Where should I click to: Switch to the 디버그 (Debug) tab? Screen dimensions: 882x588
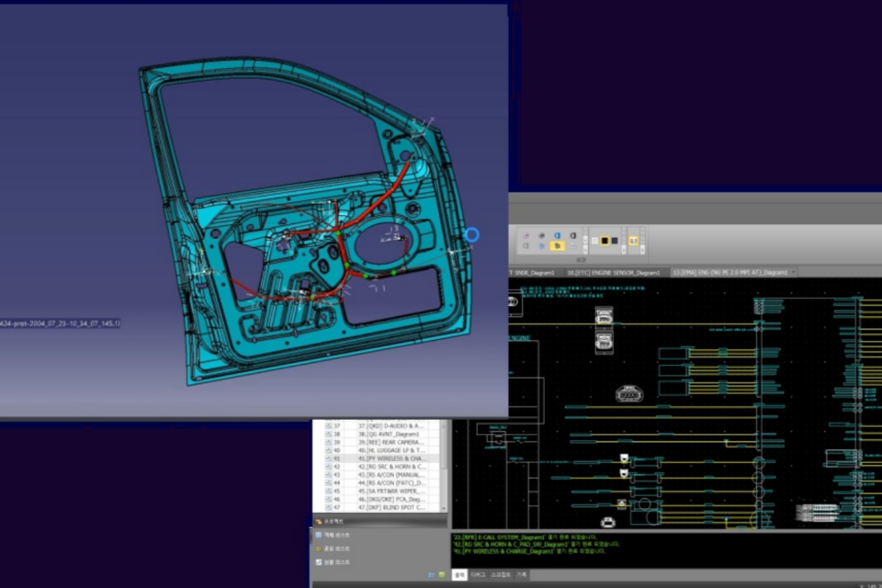(477, 574)
